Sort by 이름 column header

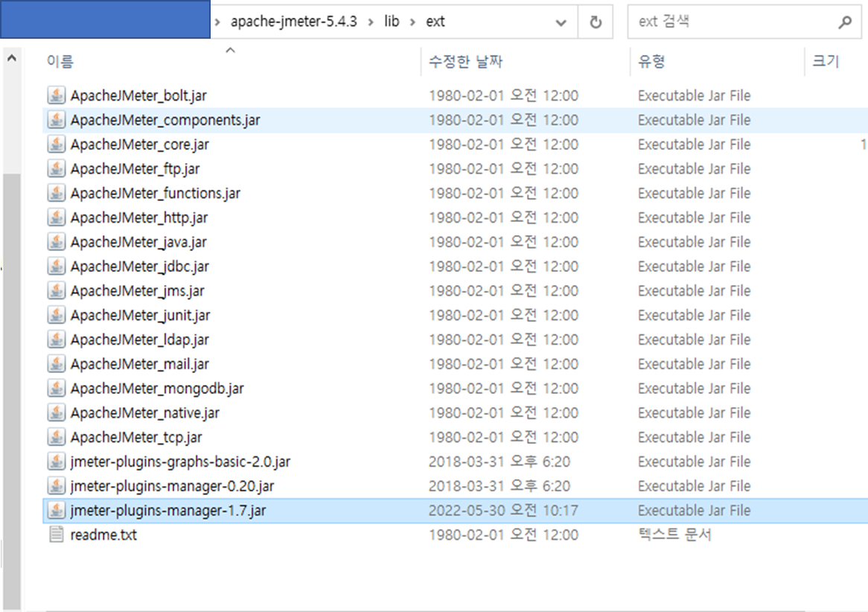click(x=232, y=61)
